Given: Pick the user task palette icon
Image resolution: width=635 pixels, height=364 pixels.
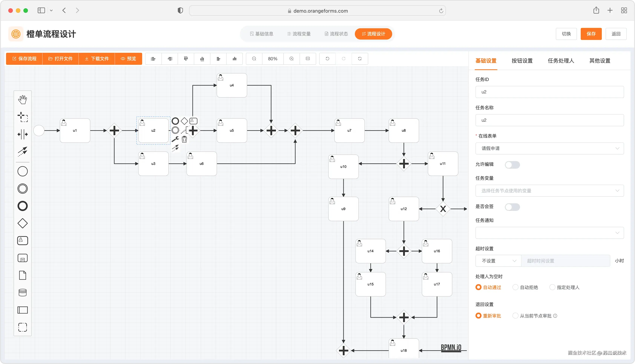Looking at the screenshot, I should click(x=22, y=240).
